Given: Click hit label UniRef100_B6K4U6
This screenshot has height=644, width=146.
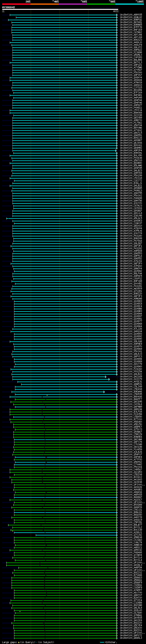Looking at the screenshot, I should pyautogui.click(x=131, y=397).
